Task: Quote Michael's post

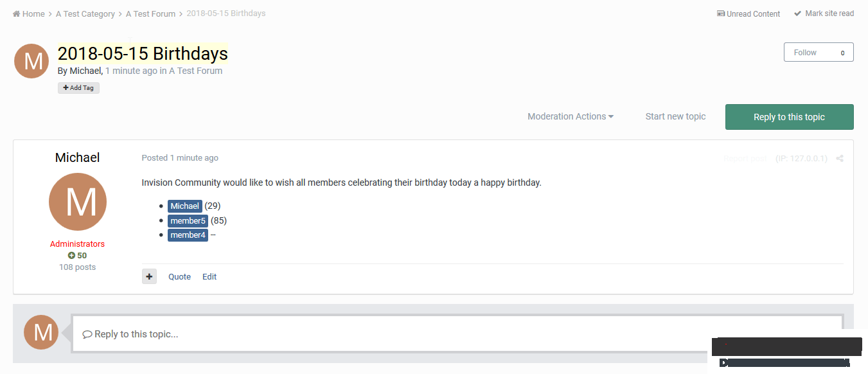Action: [x=179, y=276]
